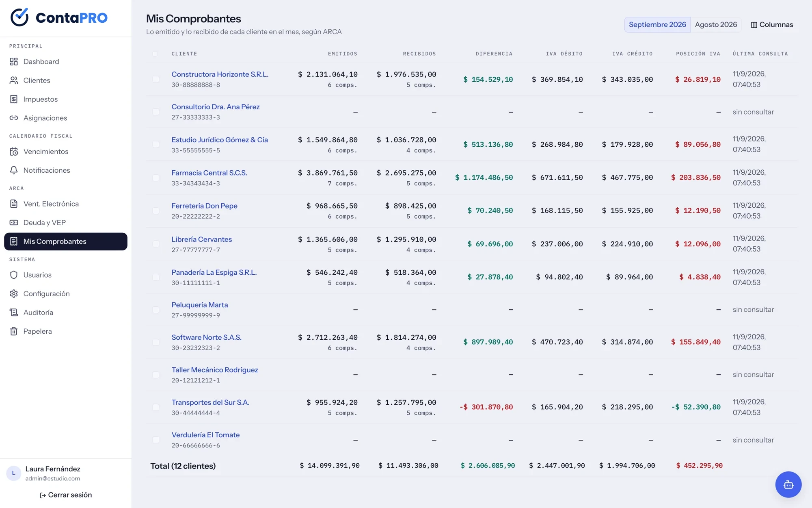Check the Peluquería Marta row
Viewport: 812px width, 508px height.
[156, 310]
